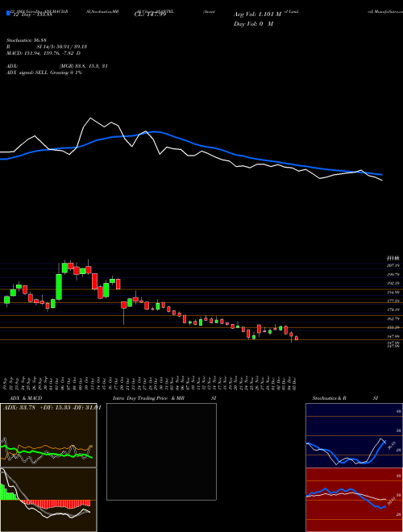This screenshot has width=403, height=532.
Task: Click the peak of the white price line
Action: tap(90, 118)
